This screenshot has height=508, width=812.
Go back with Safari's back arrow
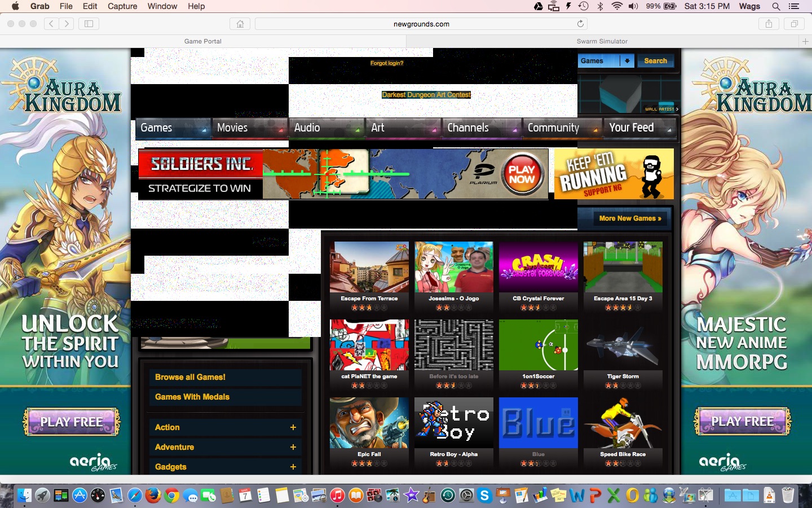coord(51,24)
